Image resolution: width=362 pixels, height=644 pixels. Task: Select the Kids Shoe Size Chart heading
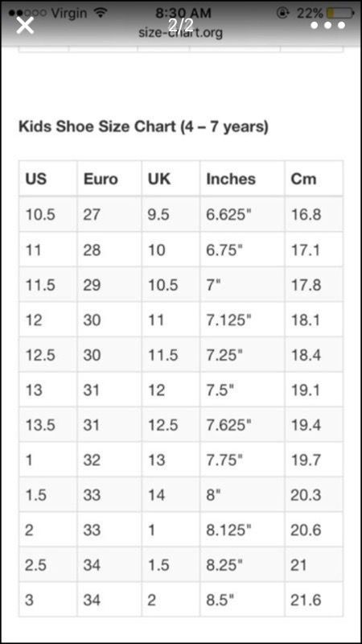click(143, 126)
